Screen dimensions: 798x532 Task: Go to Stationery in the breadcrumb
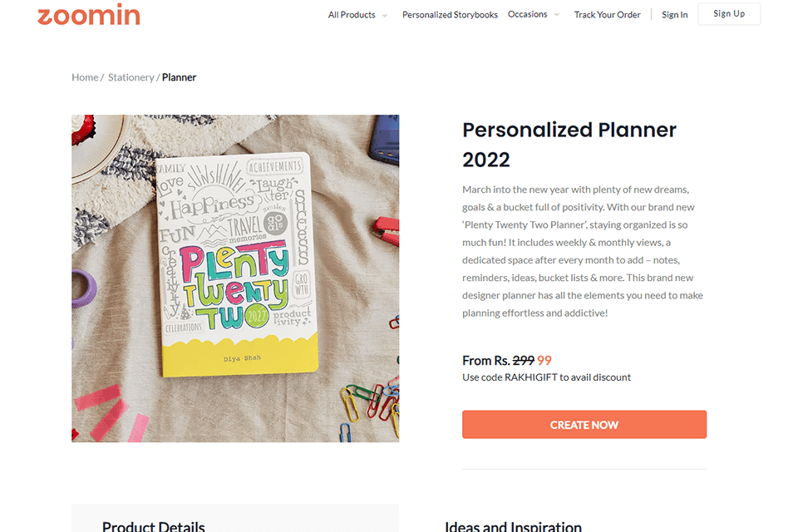pyautogui.click(x=131, y=77)
